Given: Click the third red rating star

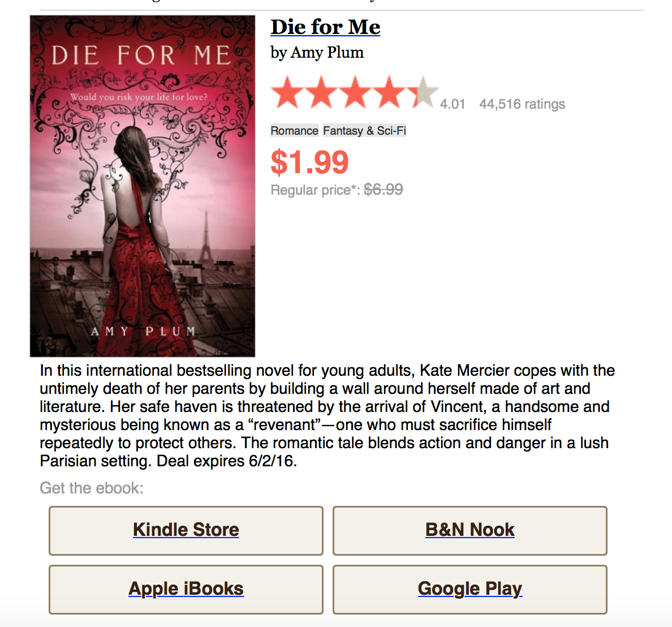Looking at the screenshot, I should point(356,93).
